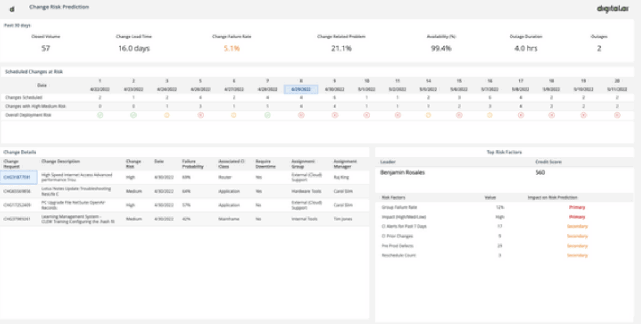This screenshot has height=328, width=644.
Task: Select the 4/30/2022 date column
Action: click(x=334, y=89)
